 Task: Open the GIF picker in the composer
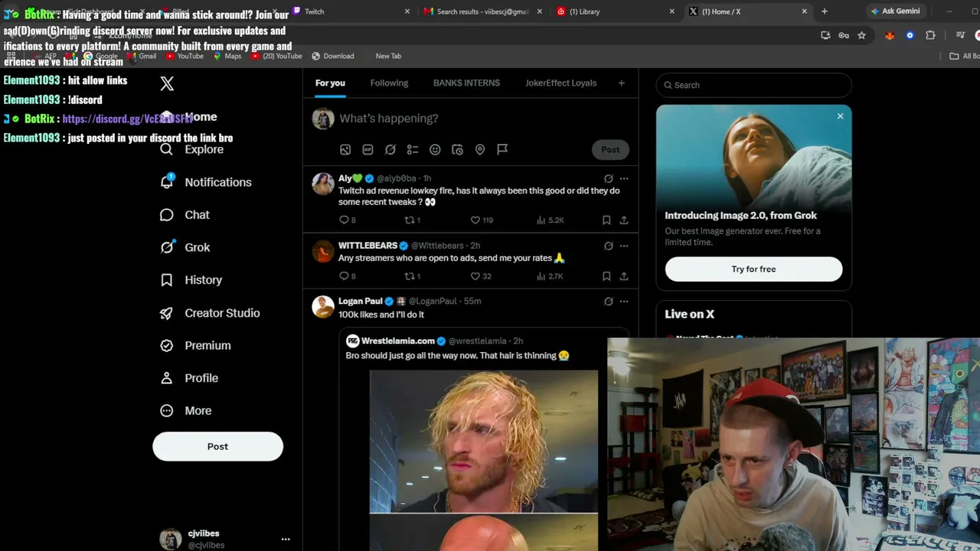pyautogui.click(x=367, y=150)
